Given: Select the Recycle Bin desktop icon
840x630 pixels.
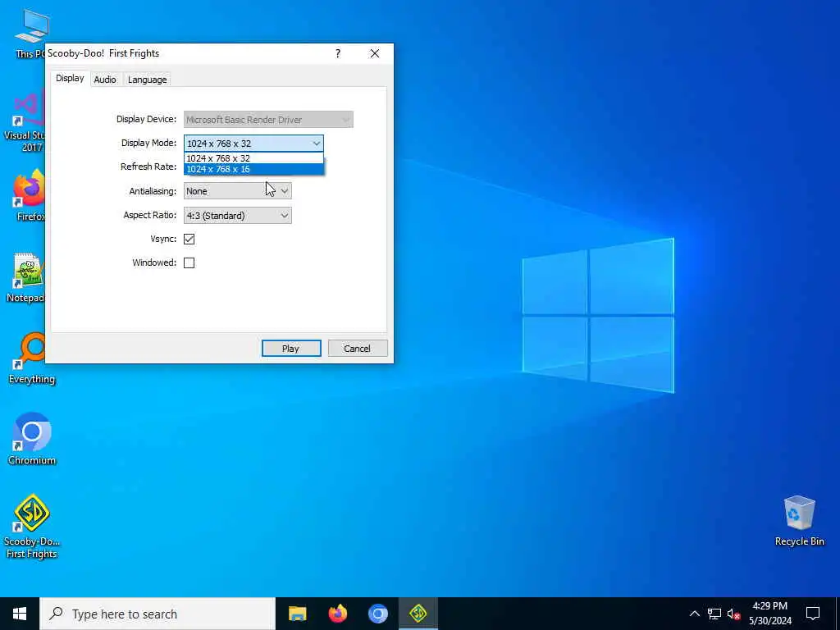Looking at the screenshot, I should tap(799, 521).
